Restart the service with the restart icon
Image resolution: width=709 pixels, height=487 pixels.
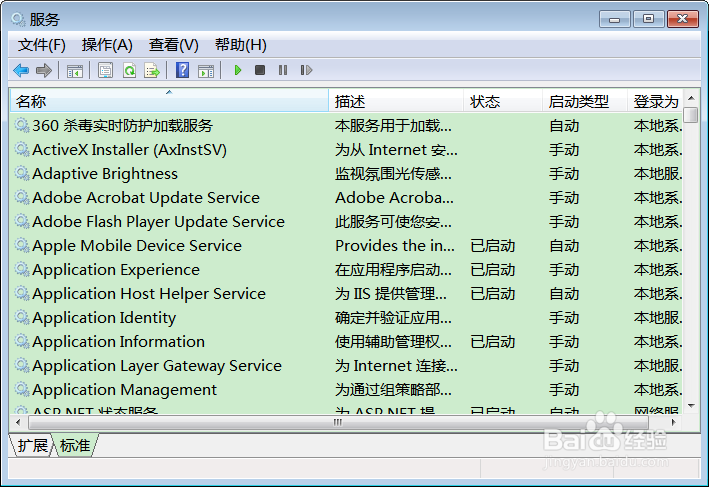306,70
